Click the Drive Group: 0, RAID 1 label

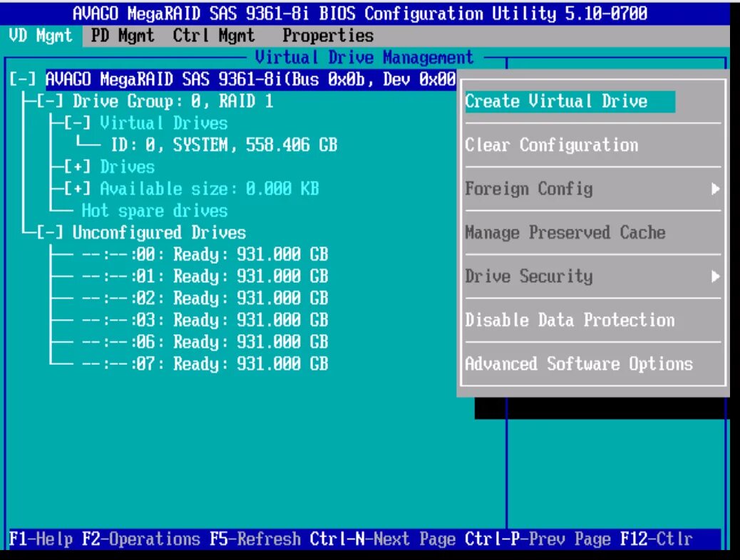tap(173, 101)
